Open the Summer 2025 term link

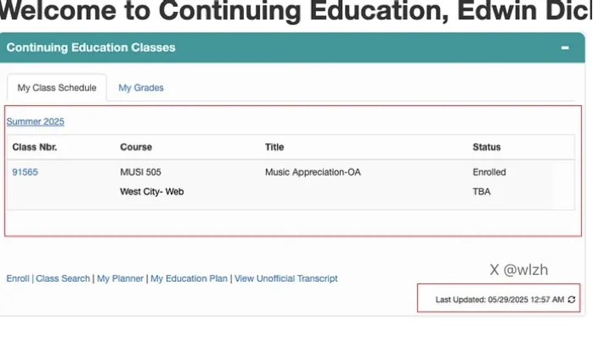tap(36, 121)
